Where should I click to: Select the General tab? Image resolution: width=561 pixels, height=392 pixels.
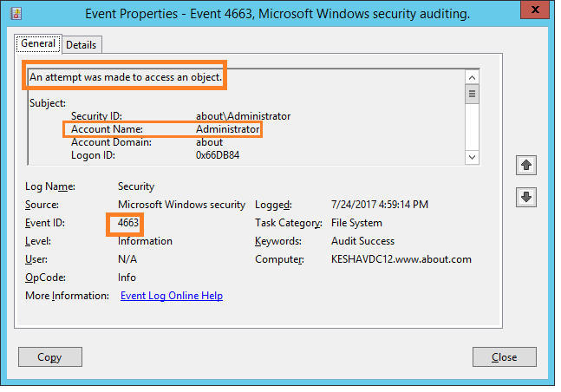38,43
